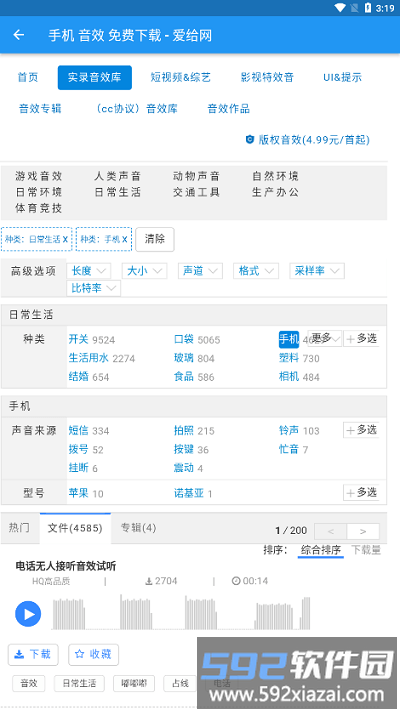Switch to 短视频&综艺 category
The height and width of the screenshot is (710, 400).
pyautogui.click(x=180, y=77)
